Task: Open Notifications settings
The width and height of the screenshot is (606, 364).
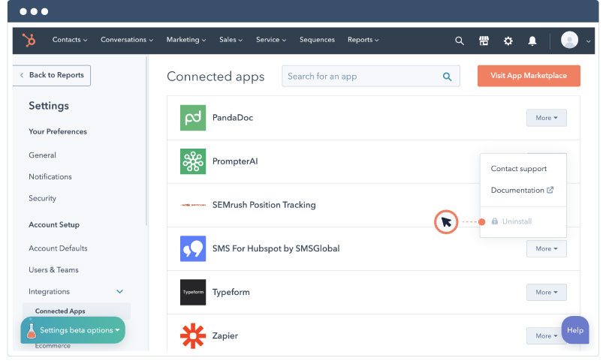Action: click(50, 177)
